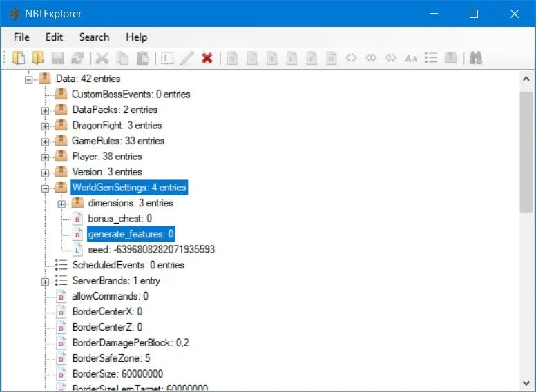Select the 'BorderSafeZone: 5' tag
Image resolution: width=536 pixels, height=392 pixels.
pyautogui.click(x=111, y=358)
